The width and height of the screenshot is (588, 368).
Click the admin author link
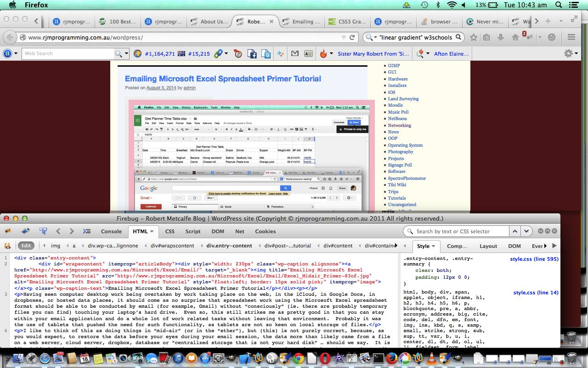point(189,87)
